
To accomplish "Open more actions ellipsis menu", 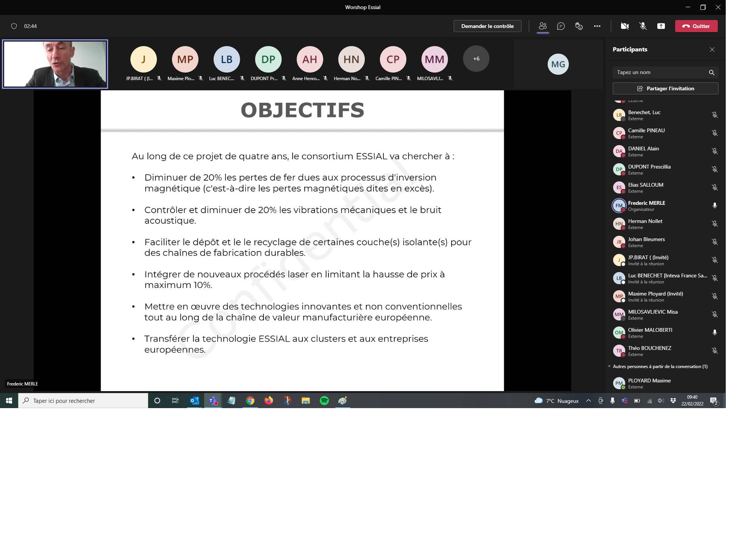I will 597,26.
